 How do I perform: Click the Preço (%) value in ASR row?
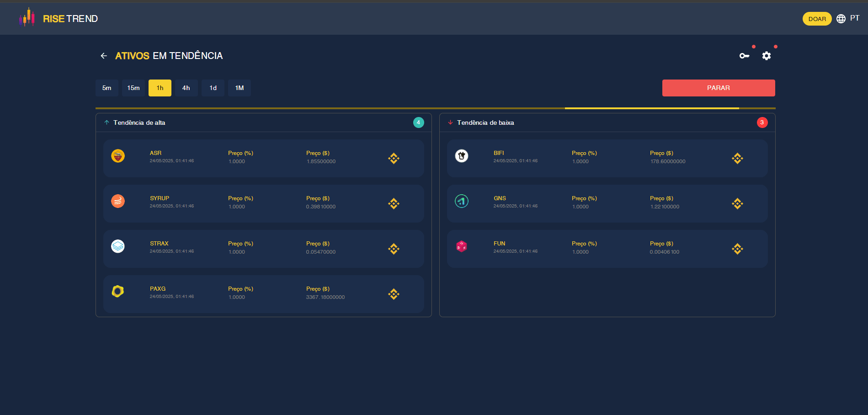pos(237,161)
